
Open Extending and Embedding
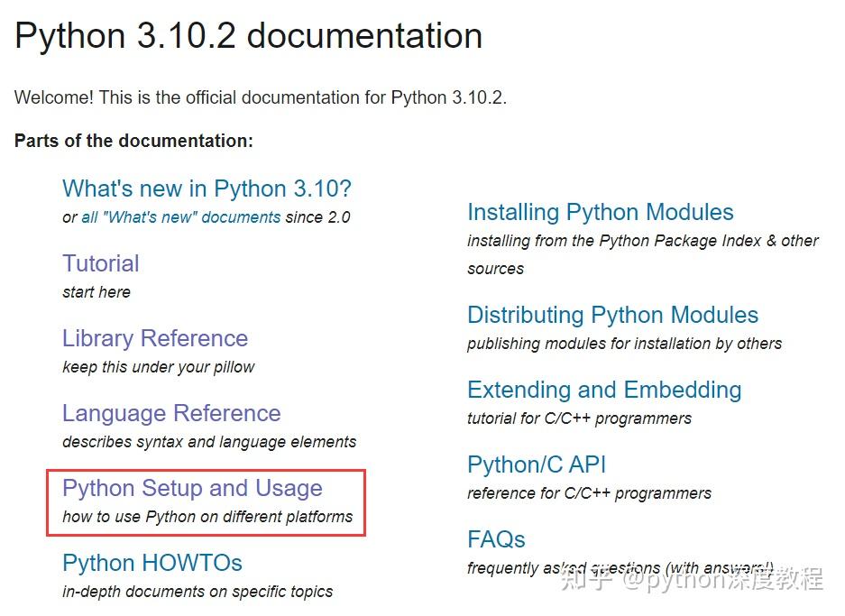pos(604,390)
